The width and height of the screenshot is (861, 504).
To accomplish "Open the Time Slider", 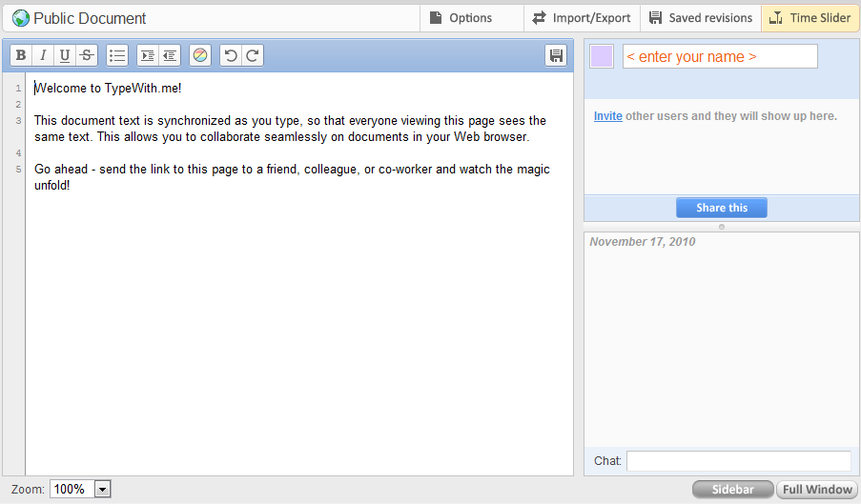I will 810,18.
